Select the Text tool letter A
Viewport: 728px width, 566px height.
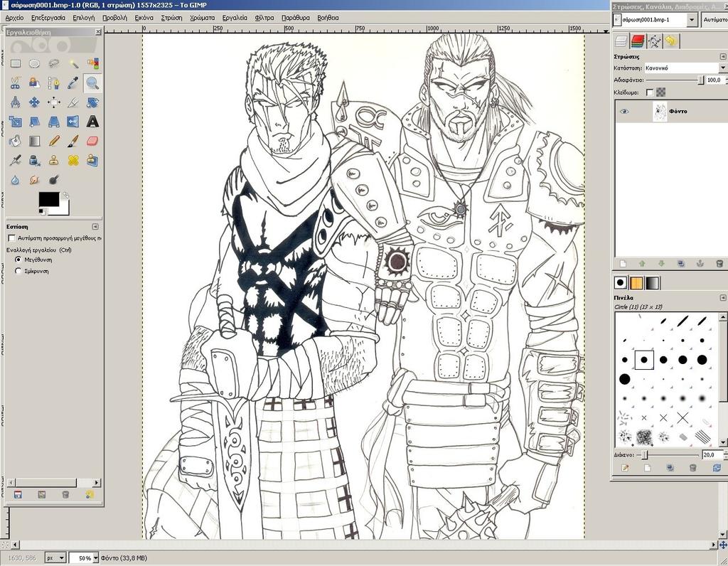click(93, 122)
